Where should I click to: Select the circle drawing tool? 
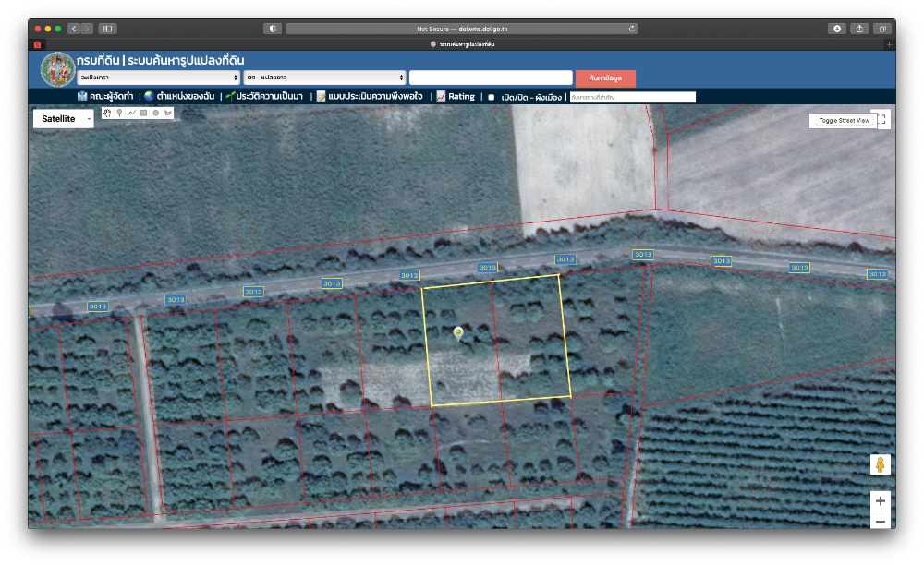point(155,113)
